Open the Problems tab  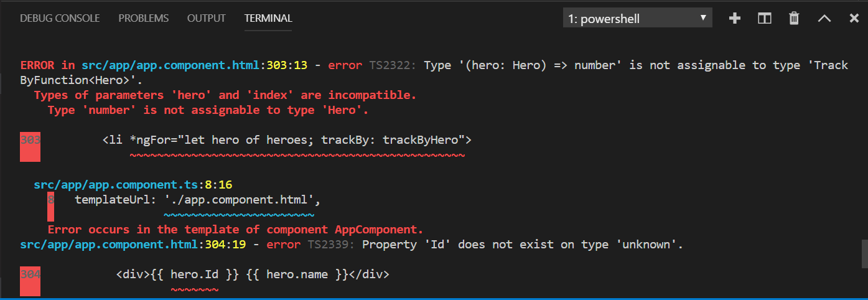(143, 18)
